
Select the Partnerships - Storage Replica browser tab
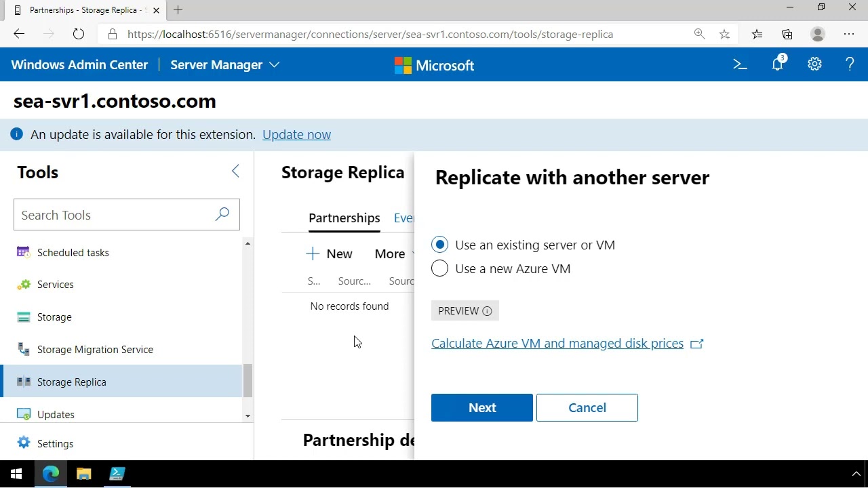[x=84, y=10]
